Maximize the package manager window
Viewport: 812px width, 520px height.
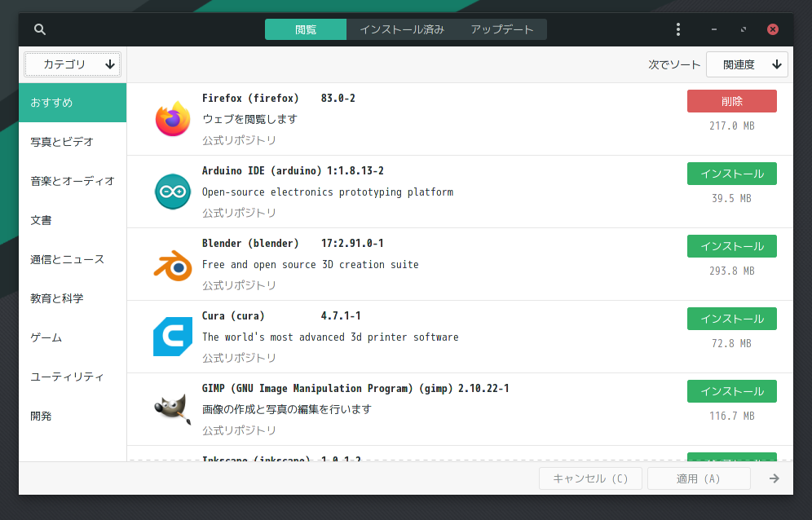click(x=744, y=29)
